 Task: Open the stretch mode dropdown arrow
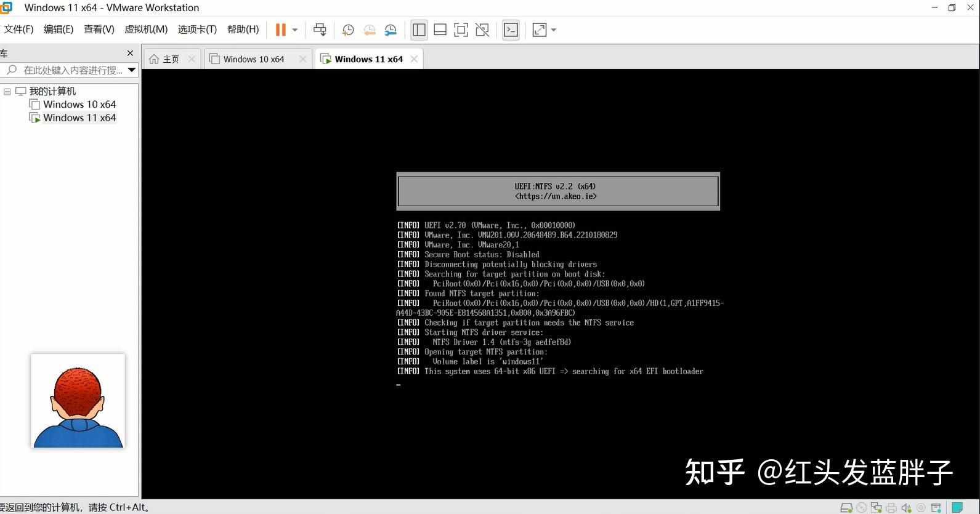pos(553,30)
